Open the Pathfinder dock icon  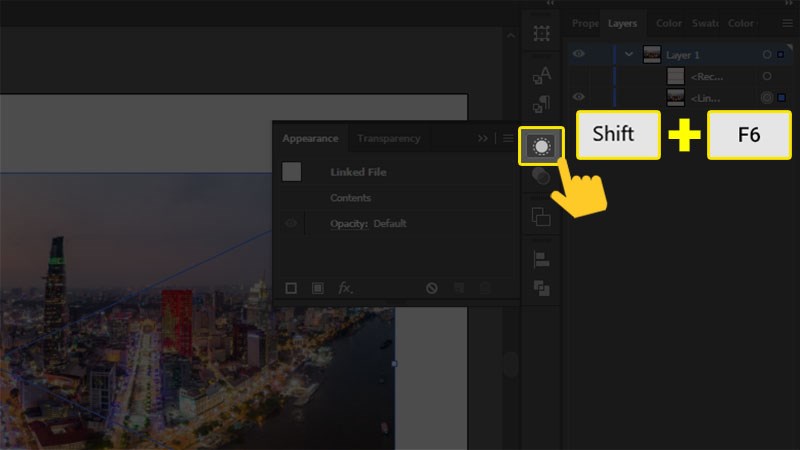point(541,288)
